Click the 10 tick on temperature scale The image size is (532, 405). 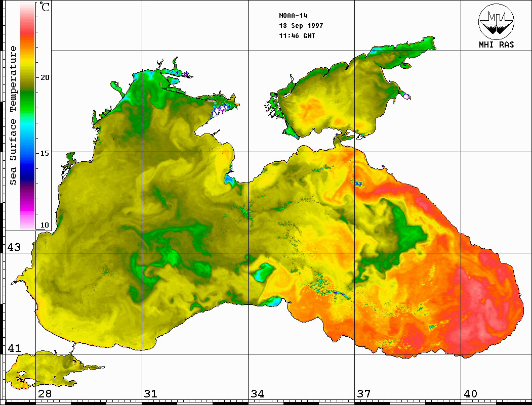click(45, 225)
